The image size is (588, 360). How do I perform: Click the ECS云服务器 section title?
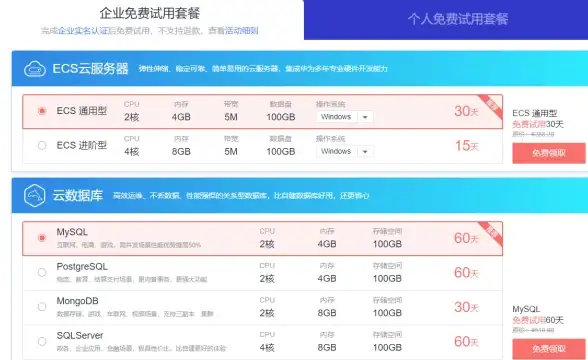tap(90, 69)
